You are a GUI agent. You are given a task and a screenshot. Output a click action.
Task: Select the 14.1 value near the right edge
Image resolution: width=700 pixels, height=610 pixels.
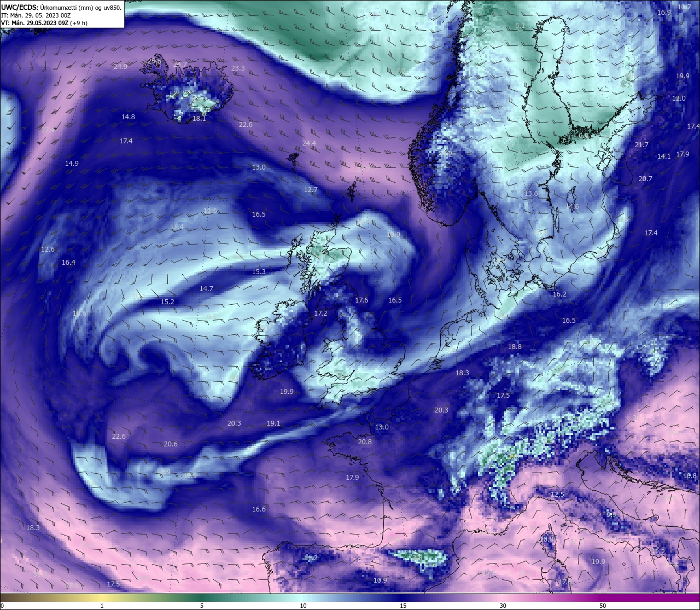(x=663, y=156)
